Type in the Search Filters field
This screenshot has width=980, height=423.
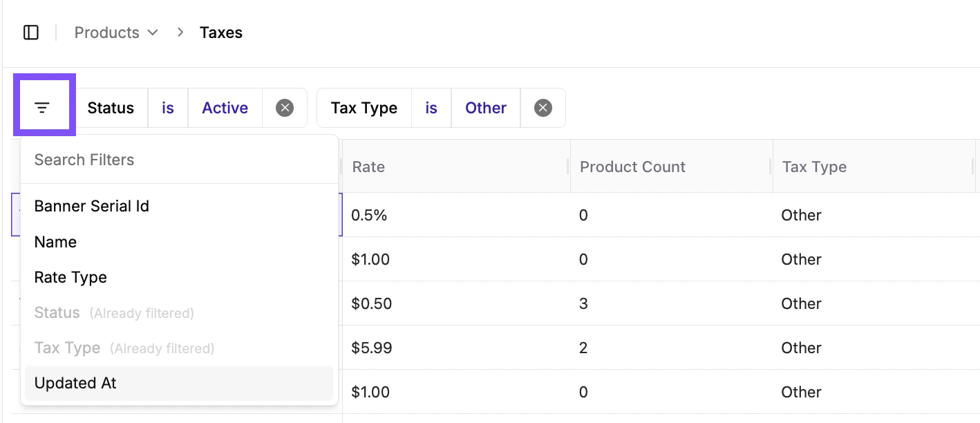click(x=178, y=160)
